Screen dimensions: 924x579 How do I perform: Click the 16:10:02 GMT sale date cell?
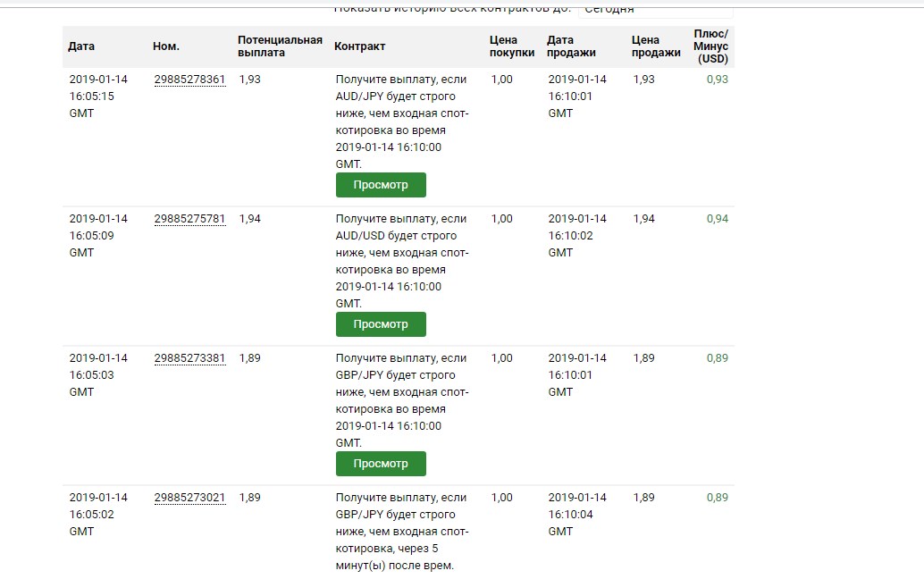tap(576, 236)
